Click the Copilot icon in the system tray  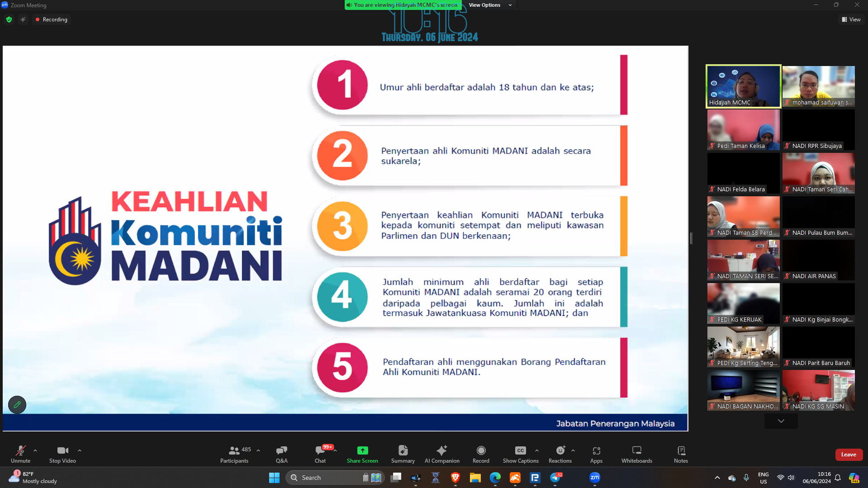[x=854, y=478]
